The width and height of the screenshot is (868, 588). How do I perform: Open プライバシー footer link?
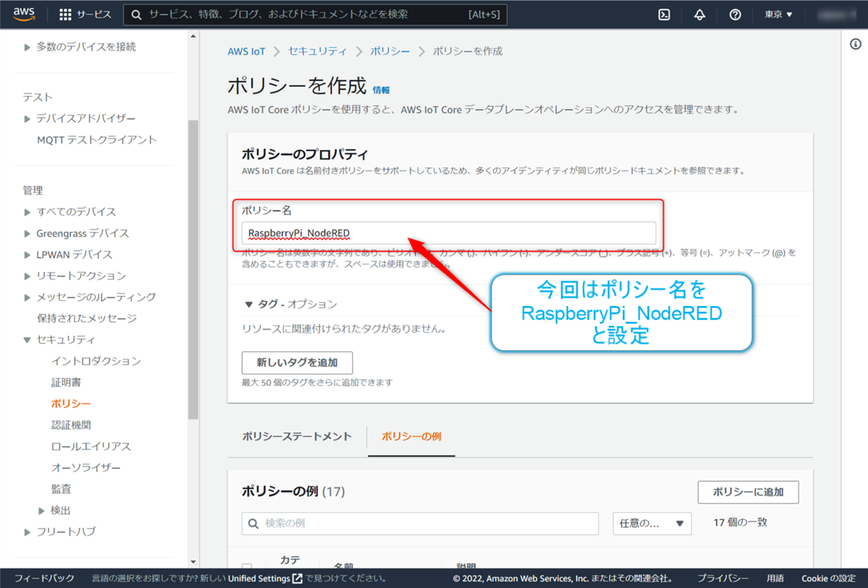(723, 579)
